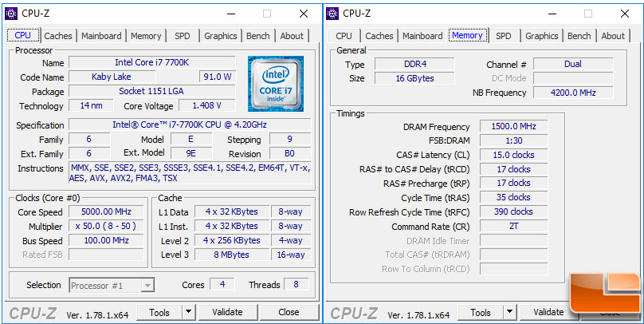Viewport: 644px width, 324px height.
Task: Click the Tools button in the right window
Action: [481, 313]
